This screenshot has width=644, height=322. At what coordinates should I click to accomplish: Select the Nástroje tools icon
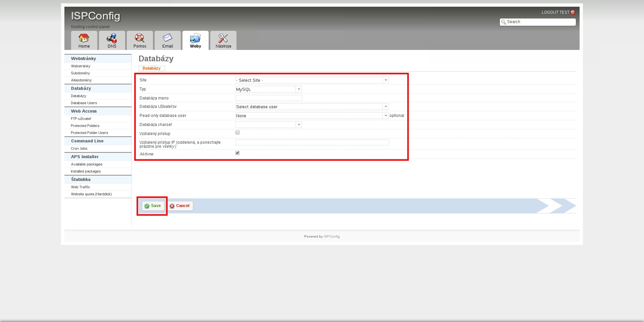coord(223,38)
